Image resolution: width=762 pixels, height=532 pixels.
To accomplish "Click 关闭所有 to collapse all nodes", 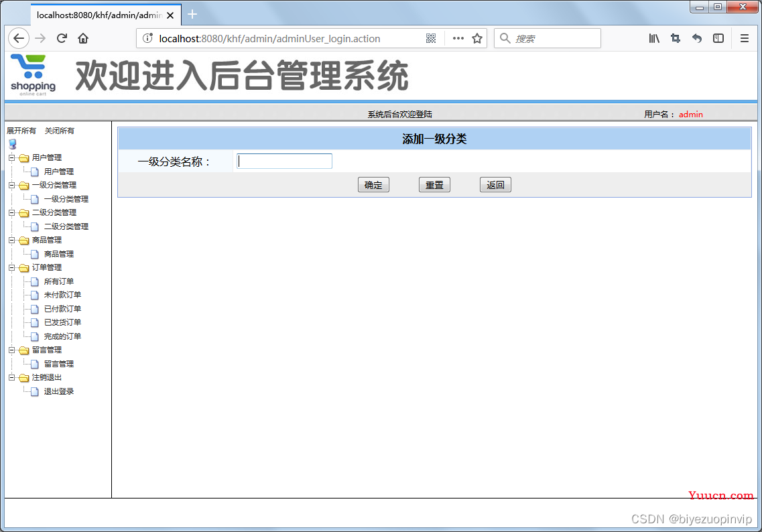I will [60, 131].
